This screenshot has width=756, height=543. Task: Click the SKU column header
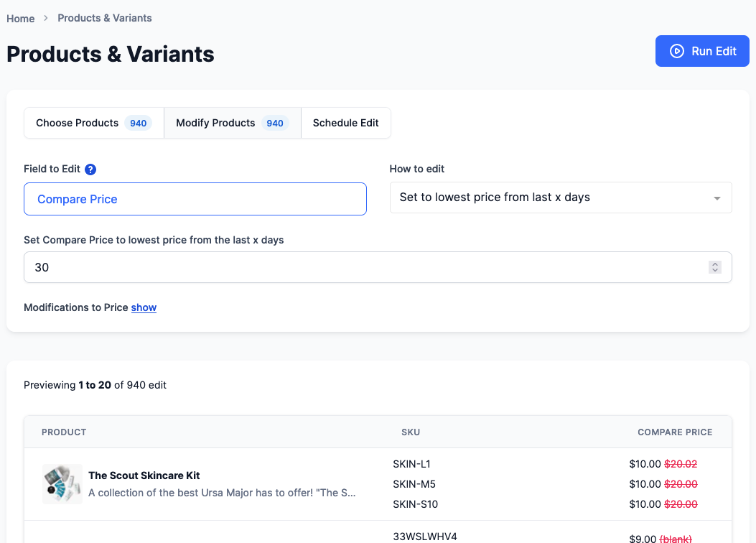point(411,432)
